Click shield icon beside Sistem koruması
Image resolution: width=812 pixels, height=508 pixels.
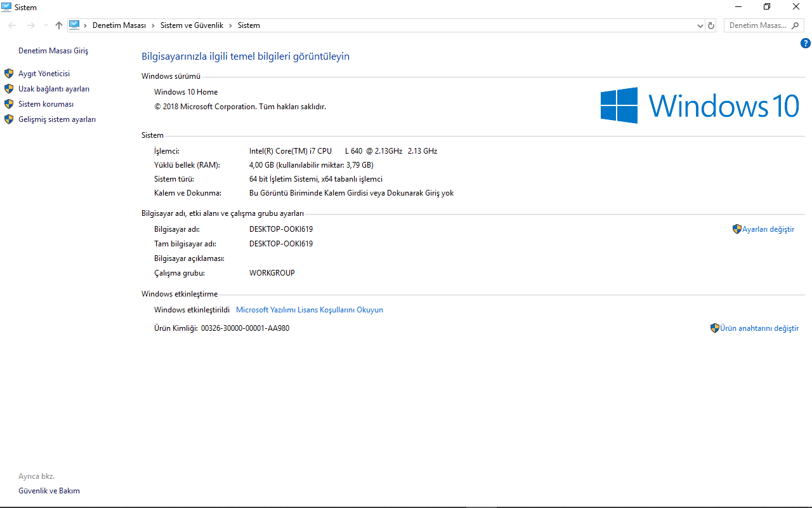click(9, 104)
